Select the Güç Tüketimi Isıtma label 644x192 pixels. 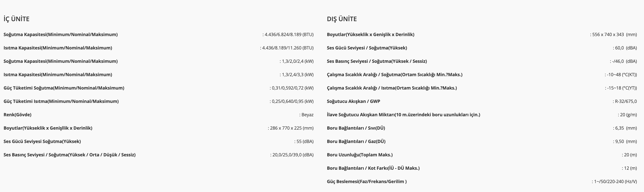pyautogui.click(x=61, y=101)
